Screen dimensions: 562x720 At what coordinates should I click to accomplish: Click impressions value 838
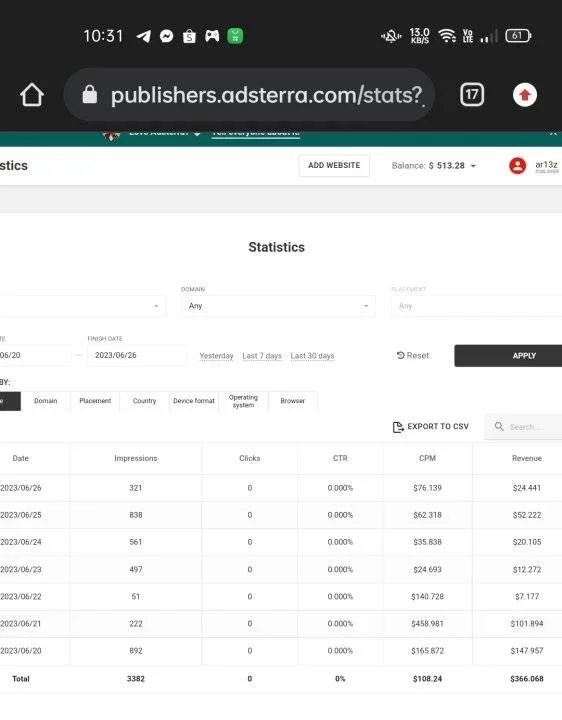click(x=136, y=515)
